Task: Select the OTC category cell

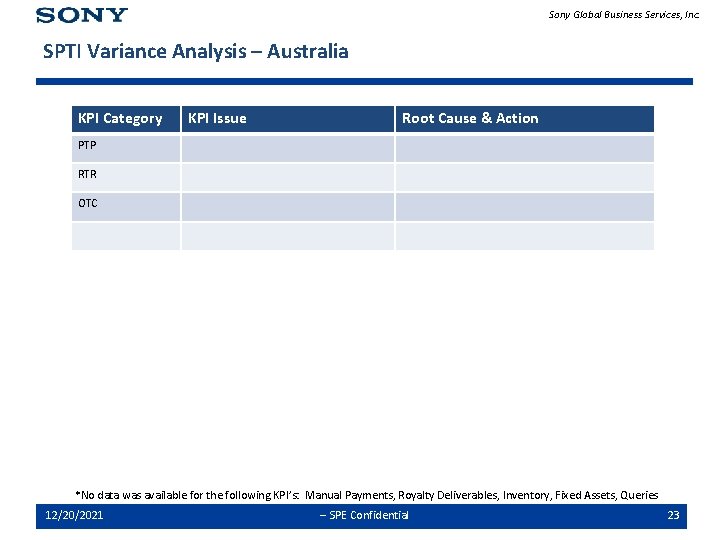Action: point(126,207)
